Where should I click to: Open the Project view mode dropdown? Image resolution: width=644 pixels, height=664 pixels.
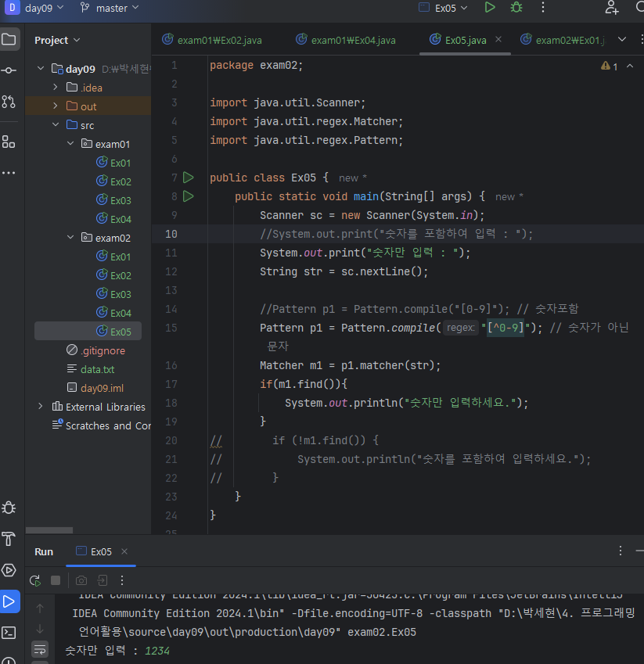tap(57, 40)
